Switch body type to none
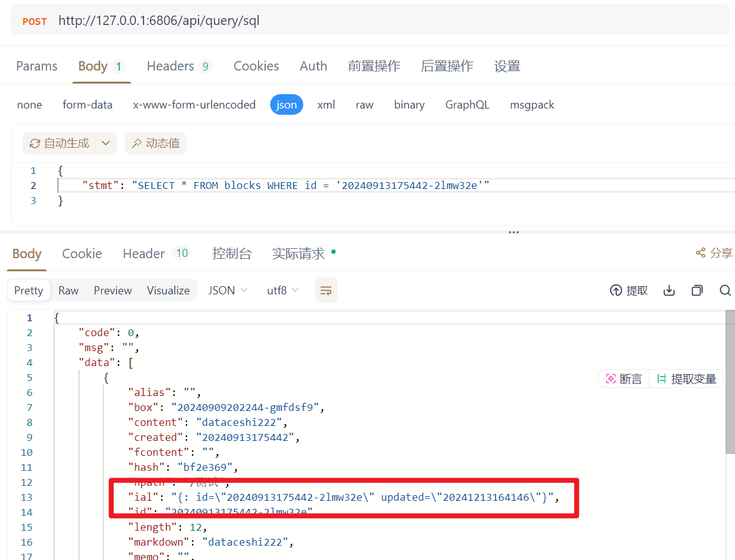The height and width of the screenshot is (560, 735). (29, 104)
